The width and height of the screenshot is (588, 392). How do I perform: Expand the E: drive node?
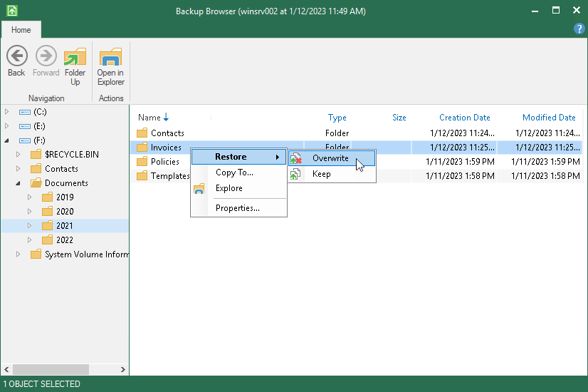[6, 125]
